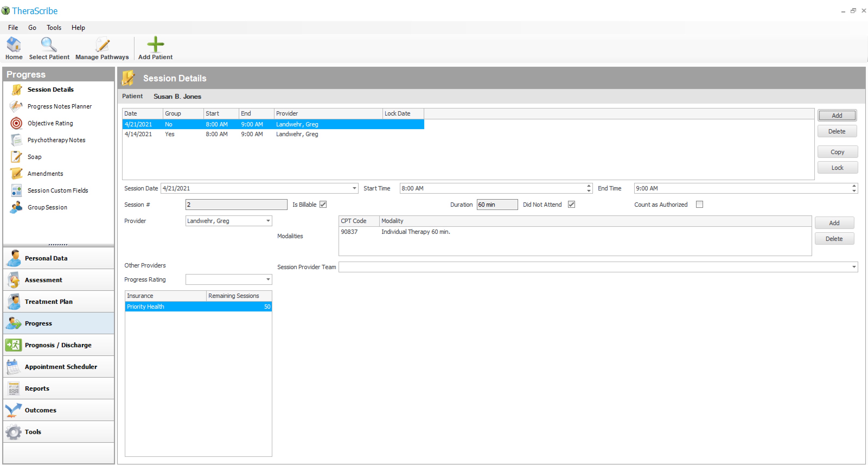
Task: Go to the Prognosis / Discharge section
Action: [59, 345]
